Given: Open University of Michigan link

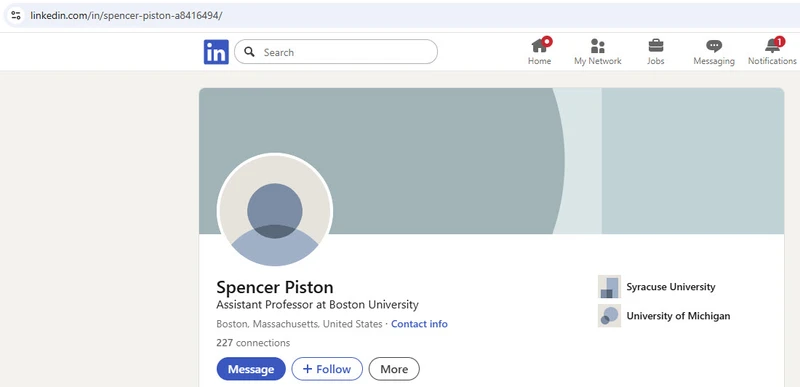Looking at the screenshot, I should (678, 316).
